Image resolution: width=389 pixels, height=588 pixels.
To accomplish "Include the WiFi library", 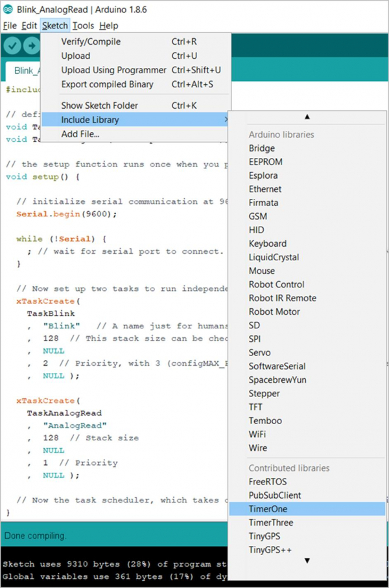I will pos(307,435).
